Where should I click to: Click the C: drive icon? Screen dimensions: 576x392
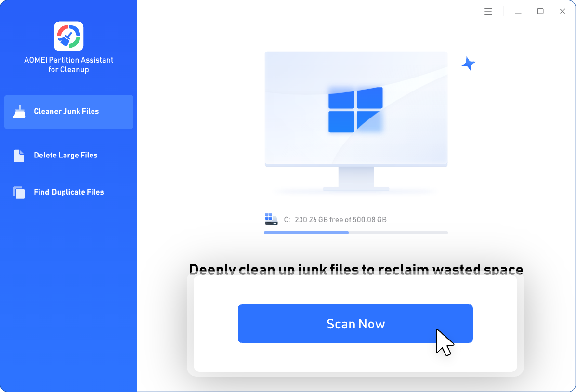[271, 219]
